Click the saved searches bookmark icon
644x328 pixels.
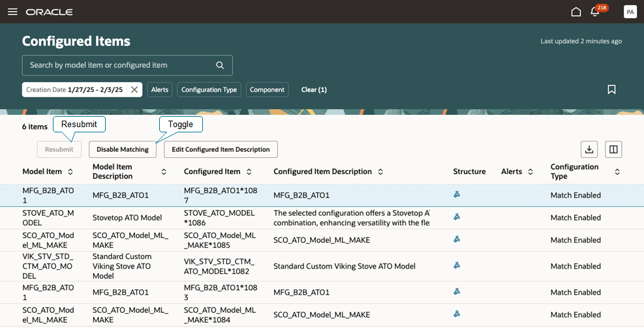pos(611,89)
